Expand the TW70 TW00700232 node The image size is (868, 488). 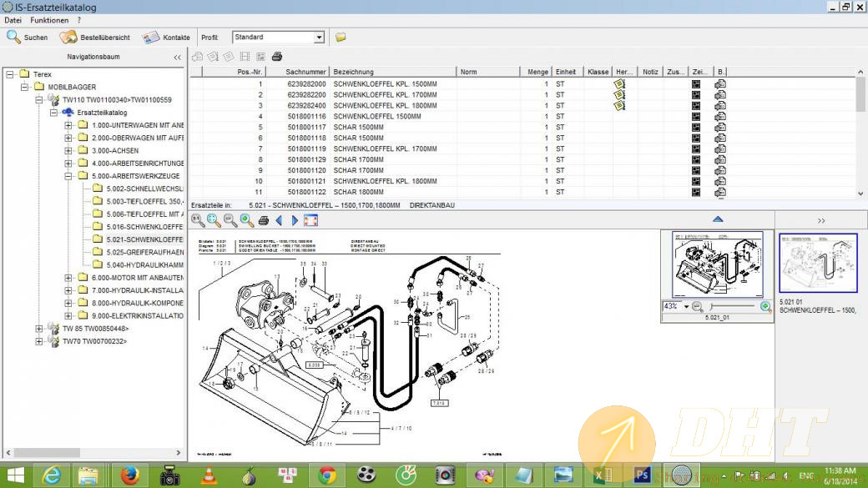[x=38, y=341]
